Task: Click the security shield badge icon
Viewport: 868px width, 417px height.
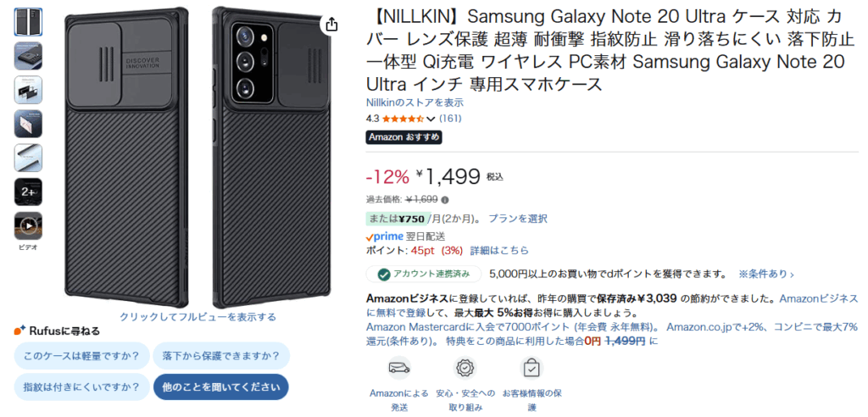Action: point(465,368)
